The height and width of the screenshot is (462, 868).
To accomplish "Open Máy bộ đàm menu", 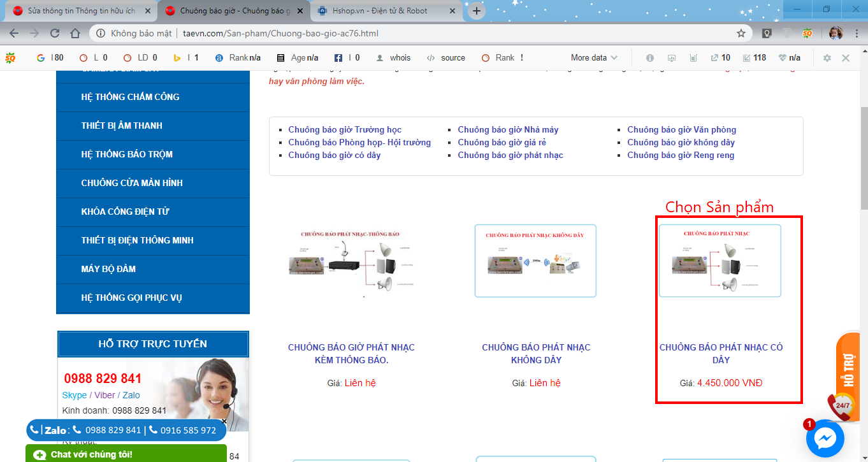I will (152, 269).
